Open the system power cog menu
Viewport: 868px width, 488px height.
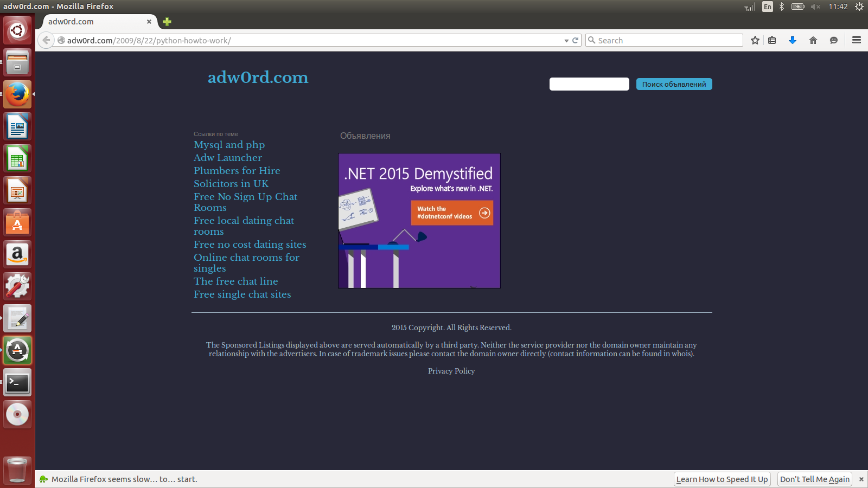click(859, 7)
